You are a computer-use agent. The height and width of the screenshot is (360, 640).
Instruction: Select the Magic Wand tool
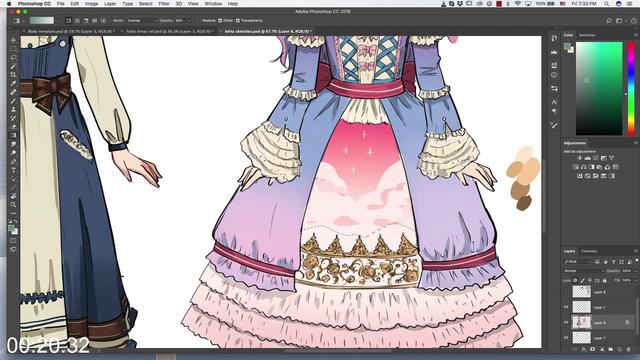coord(13,66)
